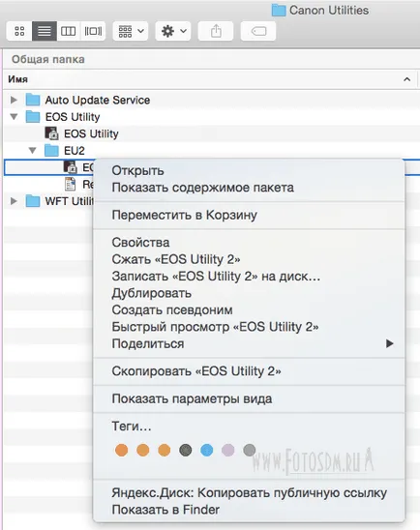Select the Auto Update Service folder icon

click(x=33, y=100)
